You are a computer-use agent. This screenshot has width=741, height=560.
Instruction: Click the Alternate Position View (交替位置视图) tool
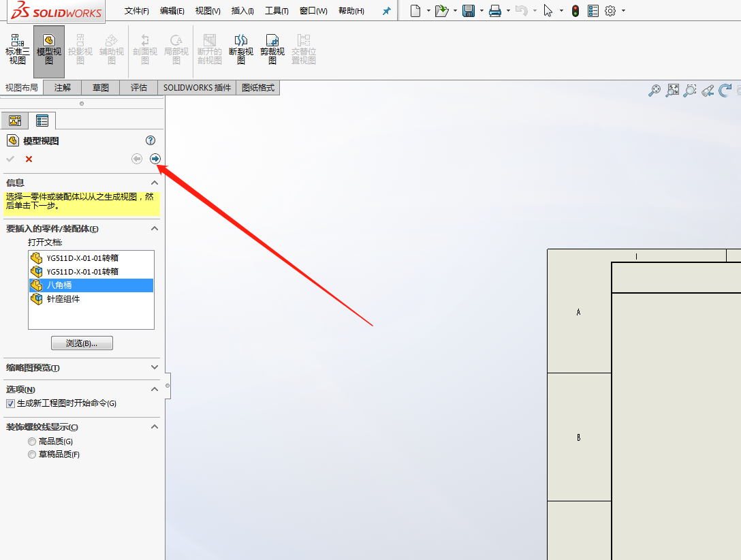click(x=303, y=49)
